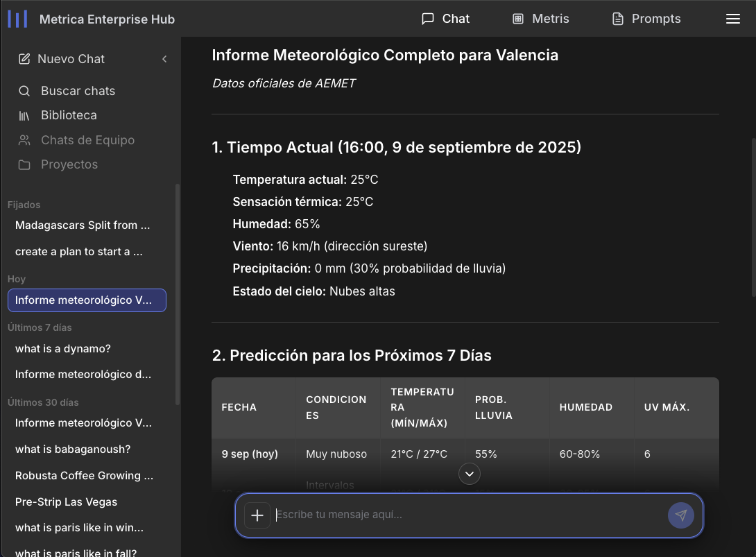Viewport: 756px width, 557px height.
Task: Click the Chats de Equipo people icon
Action: (x=24, y=139)
